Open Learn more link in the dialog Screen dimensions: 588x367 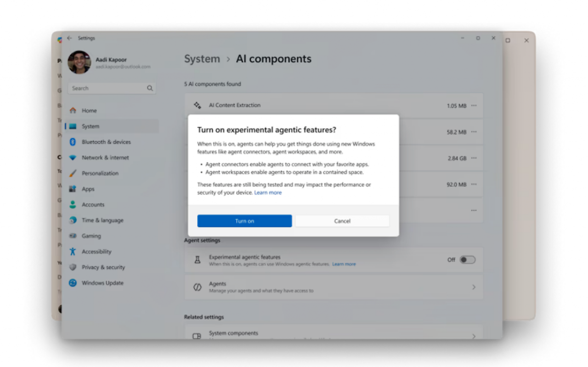pos(268,193)
